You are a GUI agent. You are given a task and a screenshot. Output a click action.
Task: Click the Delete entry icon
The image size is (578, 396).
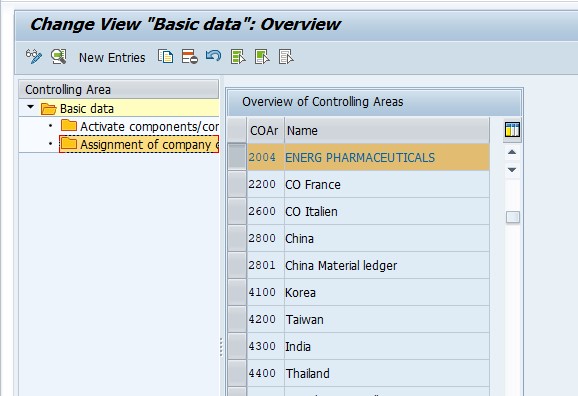click(189, 57)
